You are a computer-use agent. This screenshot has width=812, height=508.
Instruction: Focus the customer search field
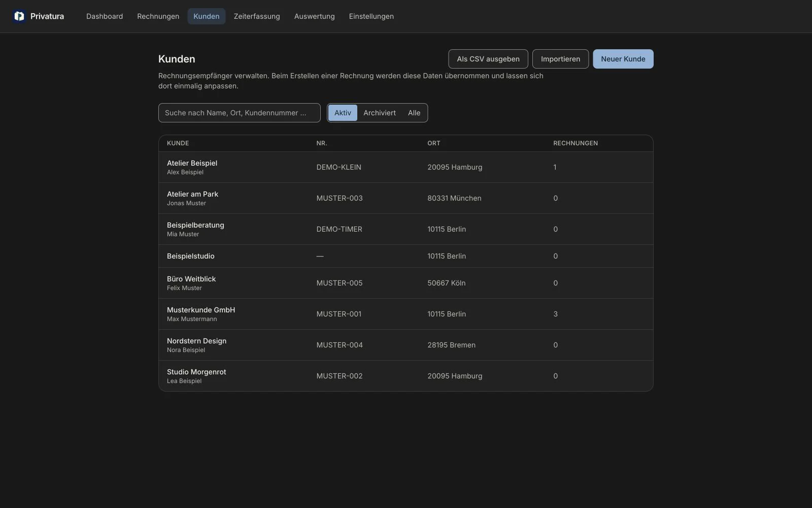(x=240, y=113)
